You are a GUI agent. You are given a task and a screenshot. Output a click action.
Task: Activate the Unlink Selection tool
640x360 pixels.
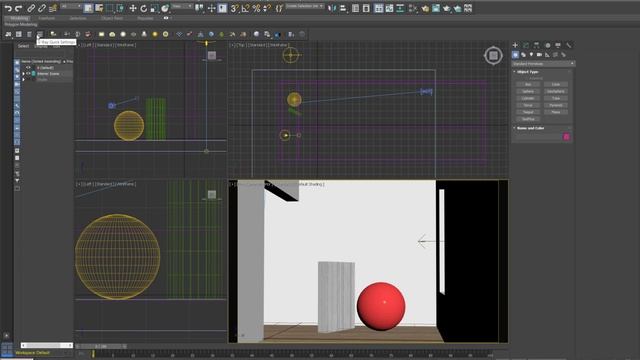point(42,8)
